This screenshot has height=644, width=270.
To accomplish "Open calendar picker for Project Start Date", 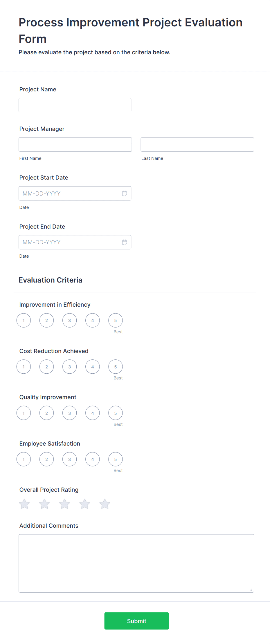I will click(125, 193).
